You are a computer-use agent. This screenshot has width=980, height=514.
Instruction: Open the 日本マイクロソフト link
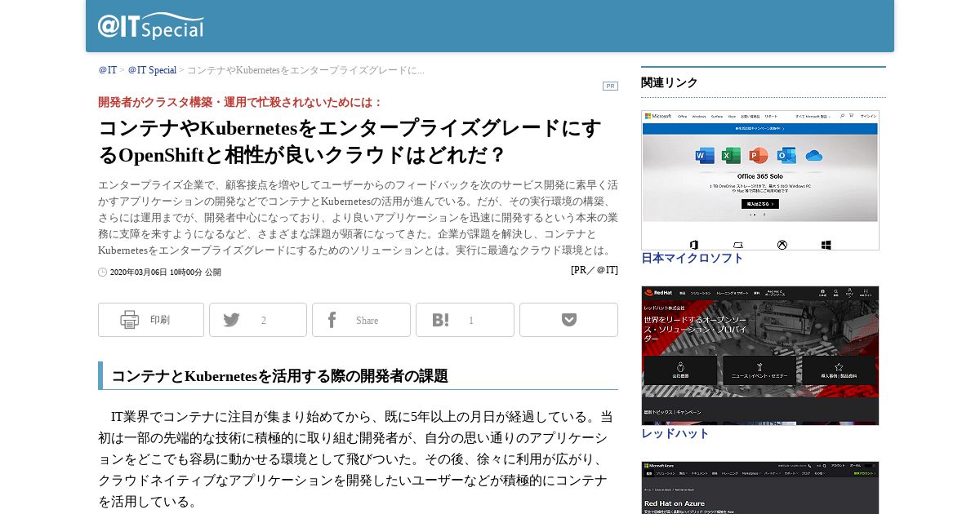tap(693, 258)
